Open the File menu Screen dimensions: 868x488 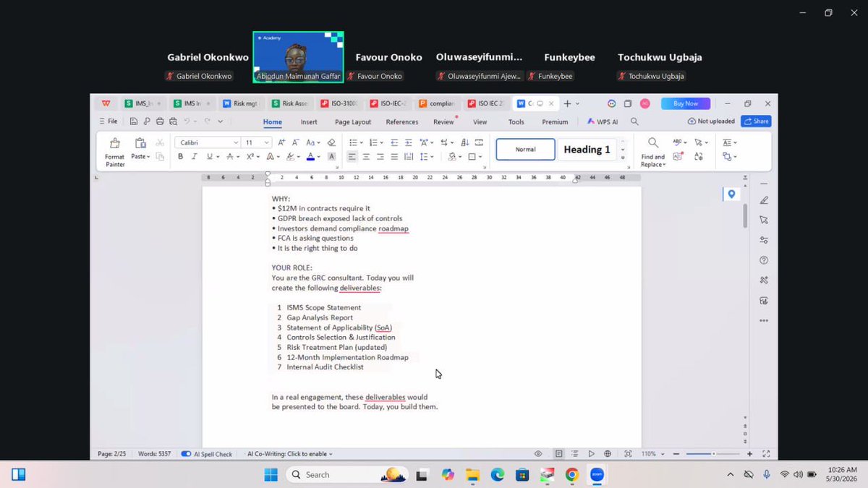point(109,121)
